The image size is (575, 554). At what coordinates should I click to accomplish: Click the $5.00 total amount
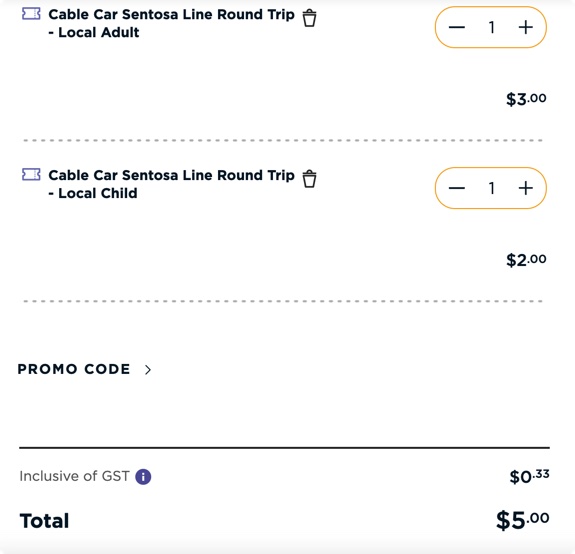pos(523,520)
